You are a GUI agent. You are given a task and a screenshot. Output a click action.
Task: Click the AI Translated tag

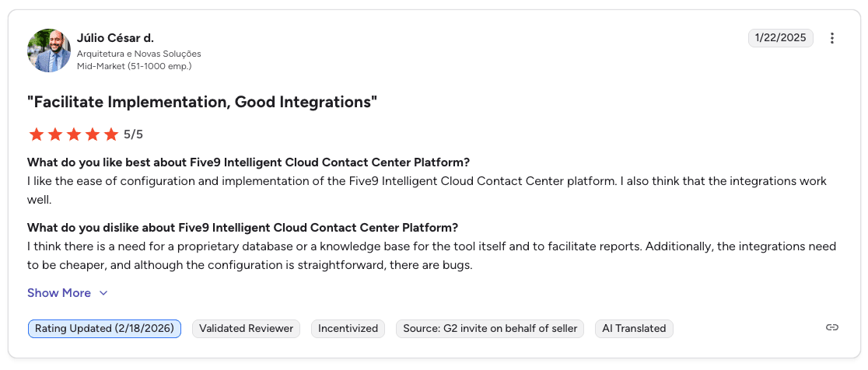[634, 328]
